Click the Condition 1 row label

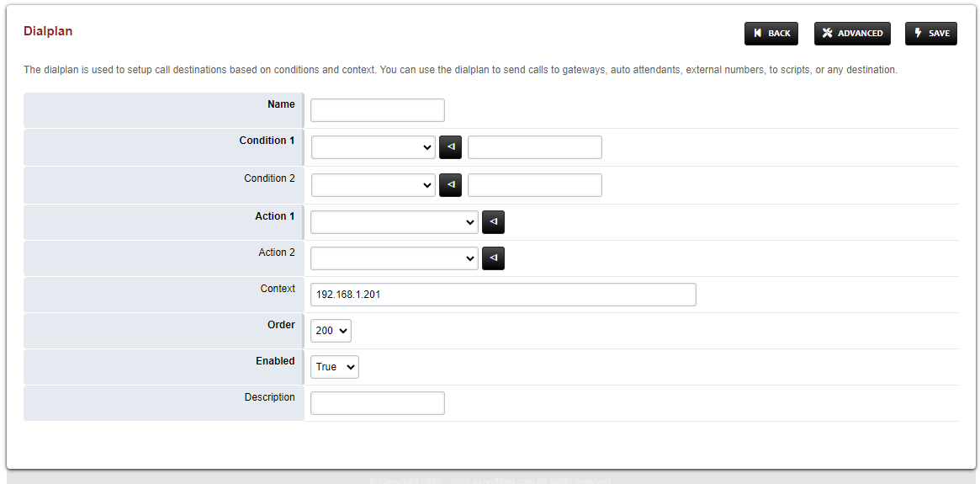coord(267,141)
